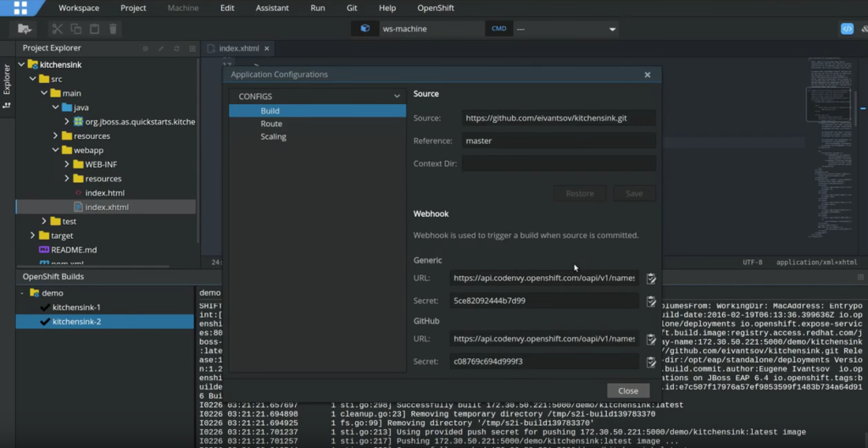868x448 pixels.
Task: Open the OpenShift menu
Action: [x=435, y=8]
